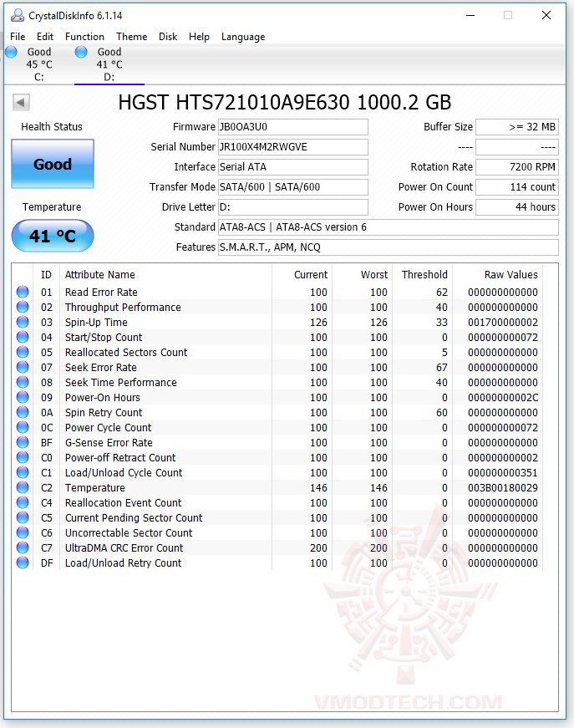Click the status orb for Power Cycle Count
574x728 pixels.
23,427
